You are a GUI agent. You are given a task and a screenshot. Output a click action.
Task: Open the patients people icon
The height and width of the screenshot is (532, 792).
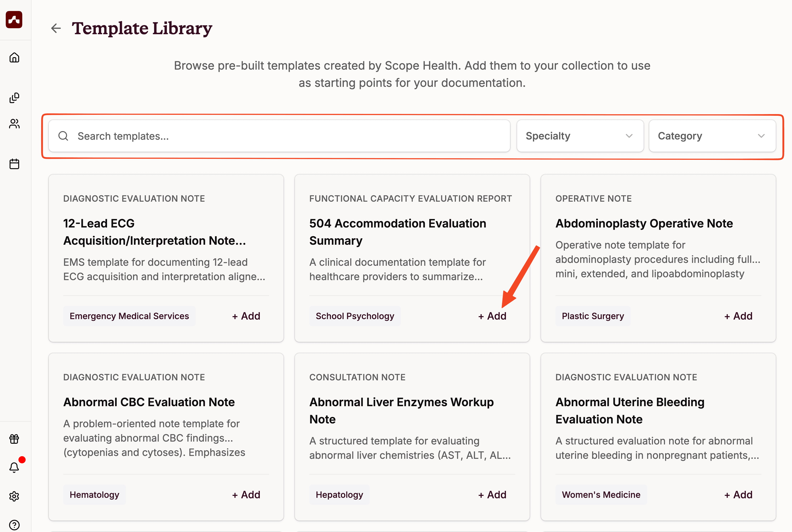pyautogui.click(x=14, y=124)
